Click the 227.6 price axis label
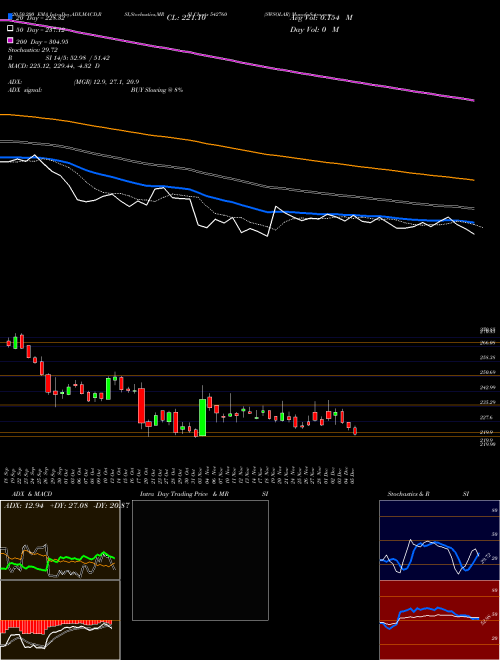The height and width of the screenshot is (660, 500). 486,417
